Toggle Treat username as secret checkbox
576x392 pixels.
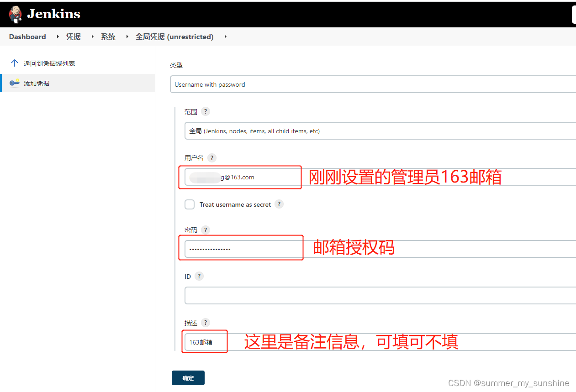pos(190,204)
